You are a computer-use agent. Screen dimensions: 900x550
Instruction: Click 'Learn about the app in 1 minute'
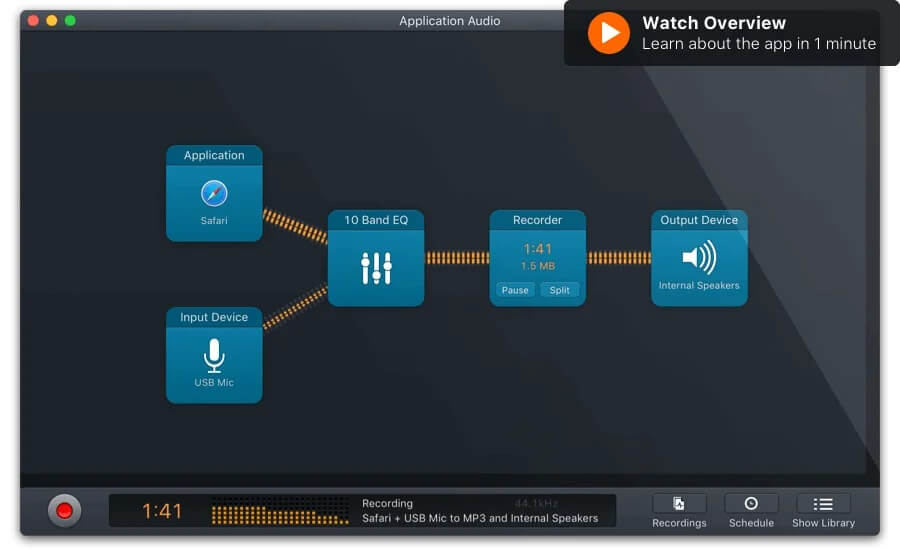[759, 44]
